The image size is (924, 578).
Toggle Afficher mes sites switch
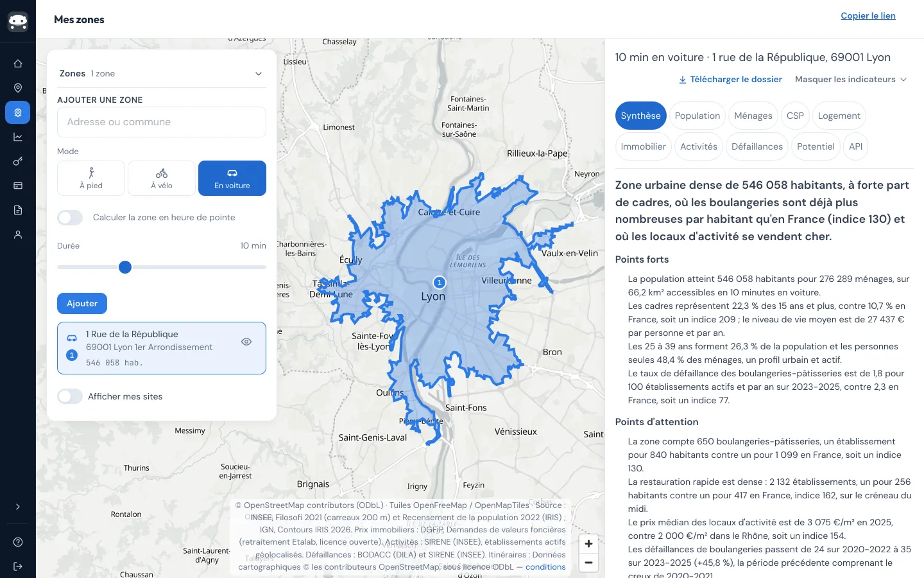(x=70, y=396)
